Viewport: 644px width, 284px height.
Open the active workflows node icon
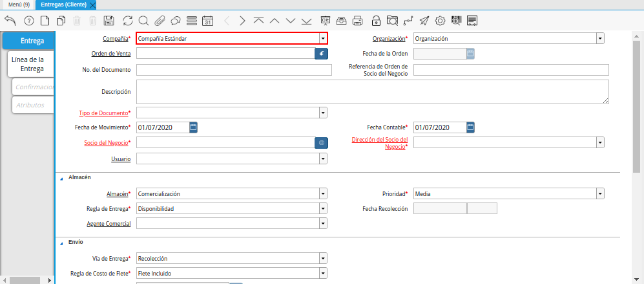(x=409, y=21)
